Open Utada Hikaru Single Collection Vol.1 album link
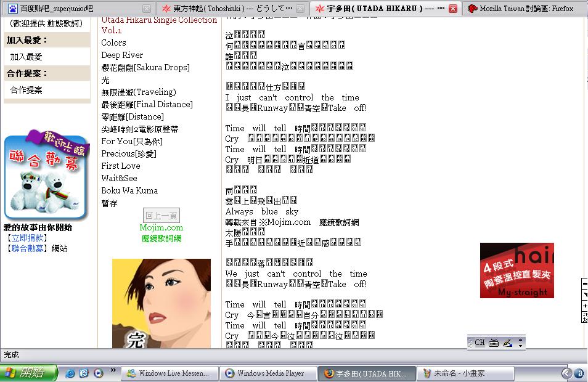 [x=159, y=25]
